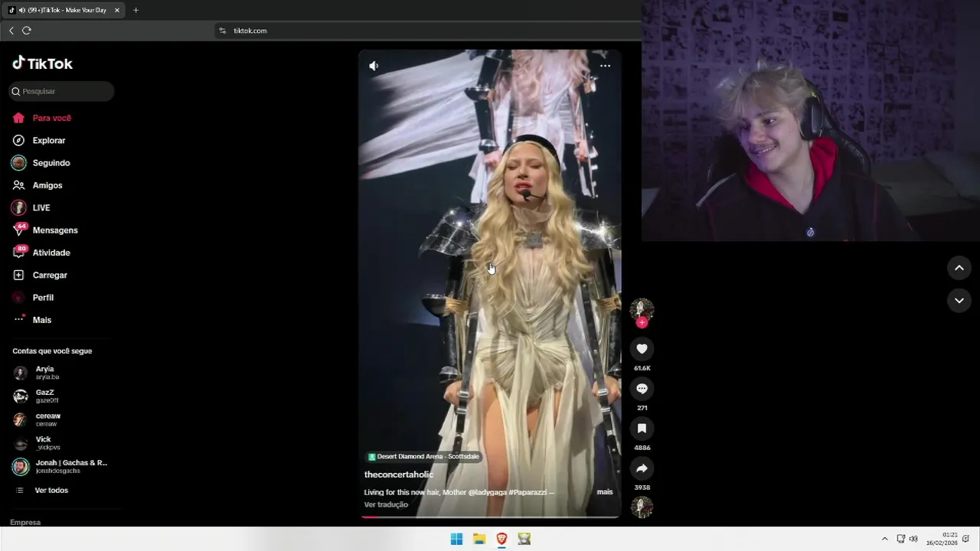This screenshot has height=551, width=980.
Task: Show hidden system tray icons chevron
Action: click(x=884, y=539)
